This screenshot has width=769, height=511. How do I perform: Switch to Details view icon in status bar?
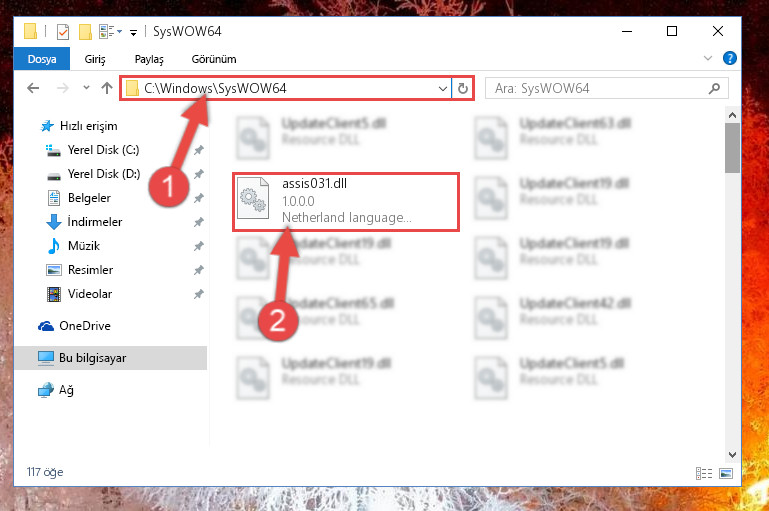click(704, 473)
